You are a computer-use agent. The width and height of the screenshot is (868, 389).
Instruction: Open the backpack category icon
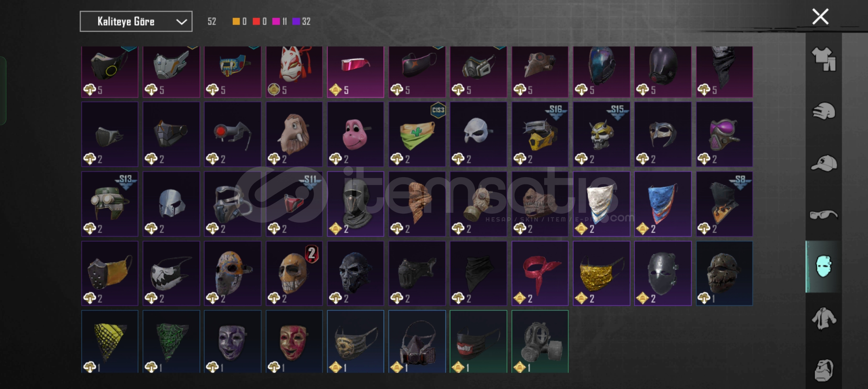pos(823,370)
